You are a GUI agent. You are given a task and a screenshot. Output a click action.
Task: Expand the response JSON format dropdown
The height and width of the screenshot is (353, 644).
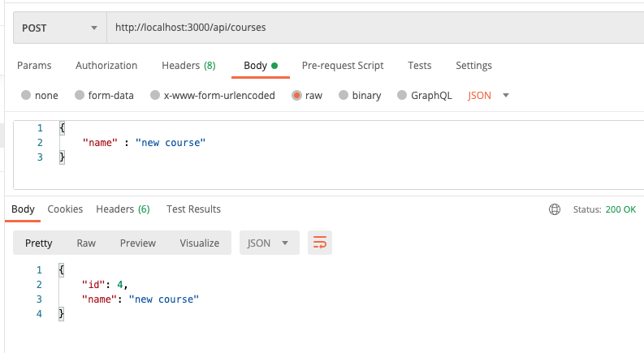[x=270, y=243]
